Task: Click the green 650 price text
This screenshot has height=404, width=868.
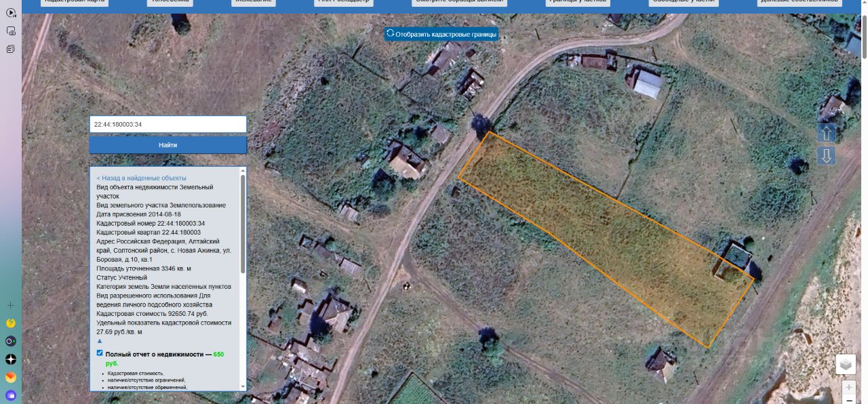Action: coord(218,355)
